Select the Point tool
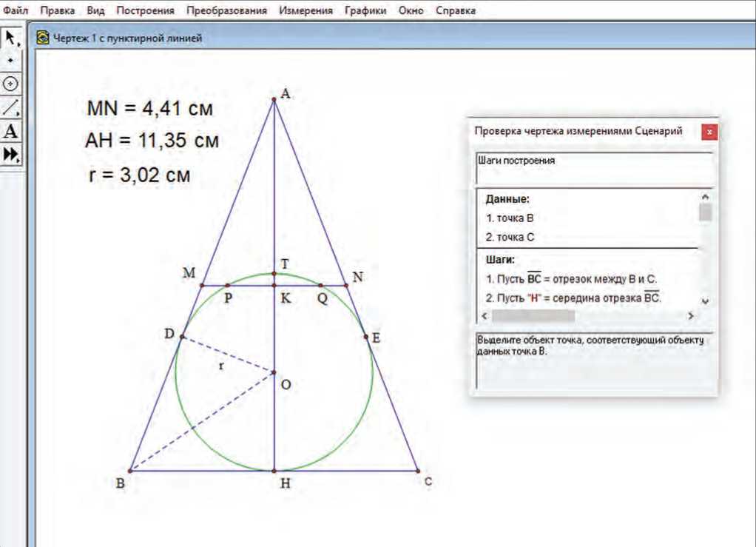The height and width of the screenshot is (547, 756). [10, 60]
